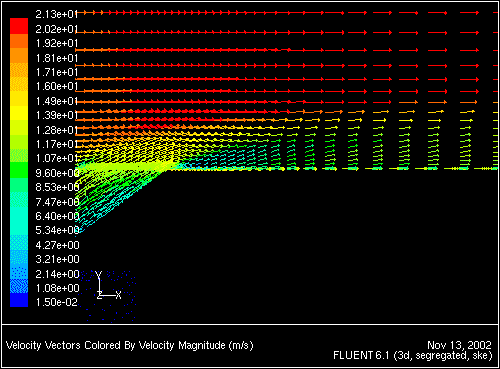Viewport: 500px width, 369px height.
Task: Click the 5.34e+00 legend label
Action: tap(57, 230)
